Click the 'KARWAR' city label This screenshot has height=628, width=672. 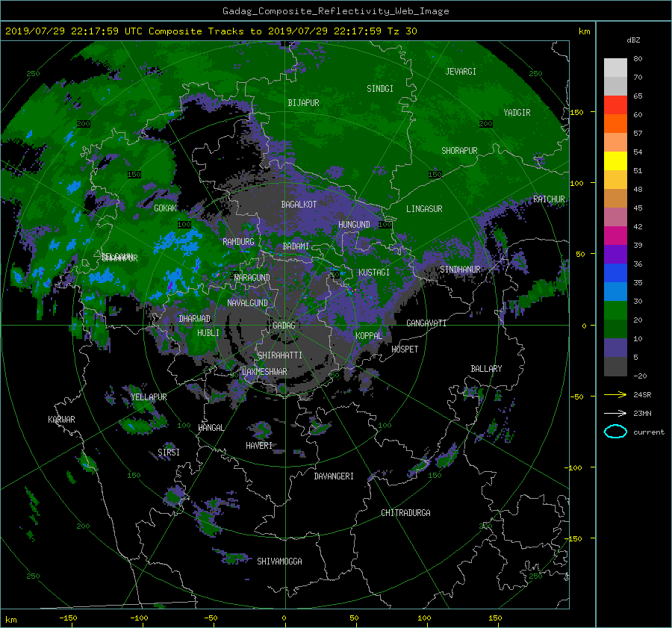tap(61, 420)
